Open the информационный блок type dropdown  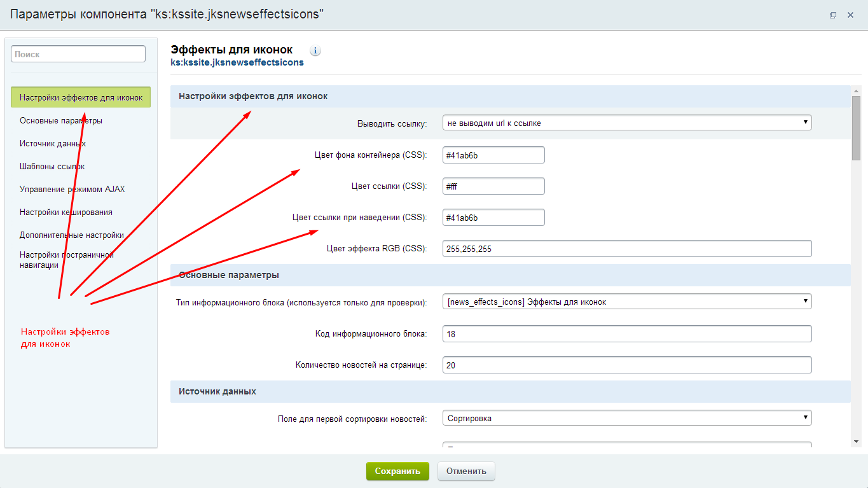[626, 301]
